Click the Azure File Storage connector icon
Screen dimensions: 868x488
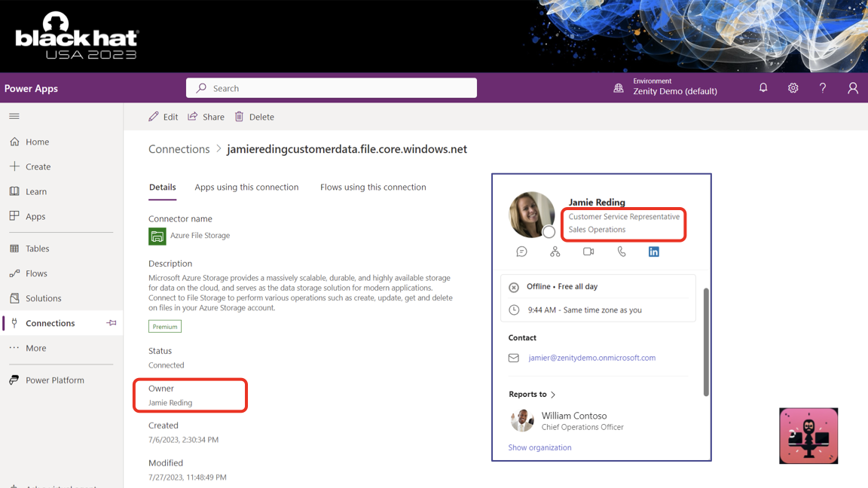point(157,236)
